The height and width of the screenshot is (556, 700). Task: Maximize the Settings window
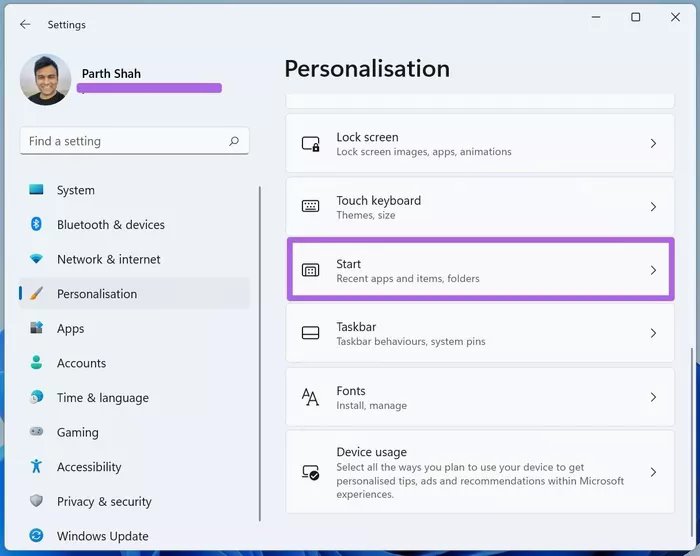tap(636, 17)
